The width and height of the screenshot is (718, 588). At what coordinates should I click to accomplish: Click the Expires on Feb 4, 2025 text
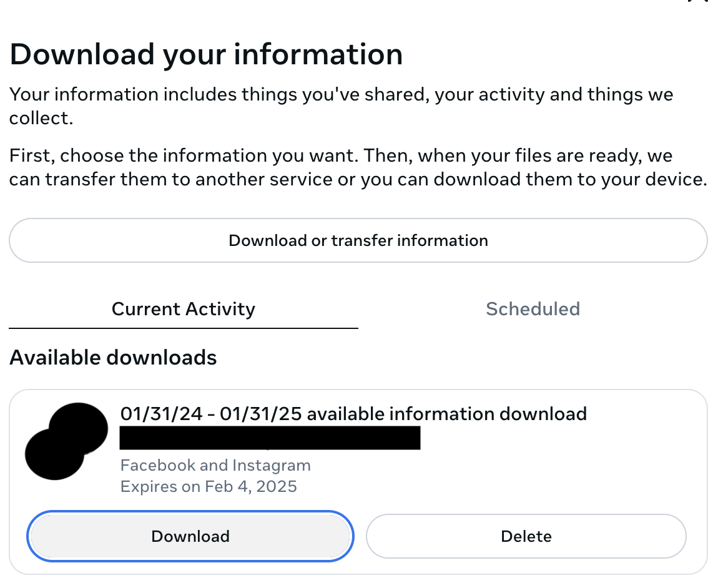click(209, 486)
